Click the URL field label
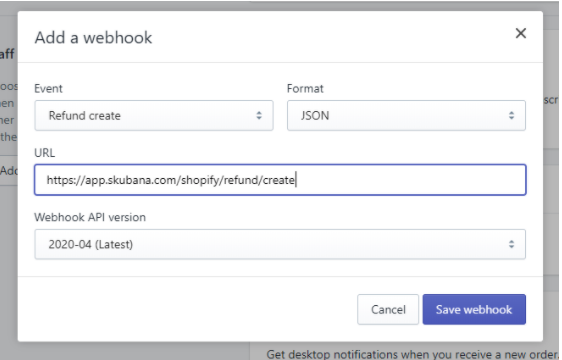562x360 pixels. tap(44, 153)
